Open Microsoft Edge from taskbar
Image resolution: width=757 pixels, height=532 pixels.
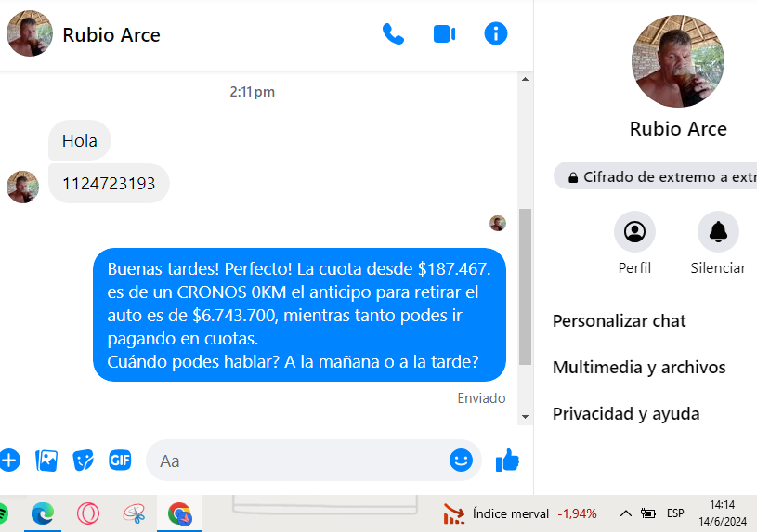[43, 513]
